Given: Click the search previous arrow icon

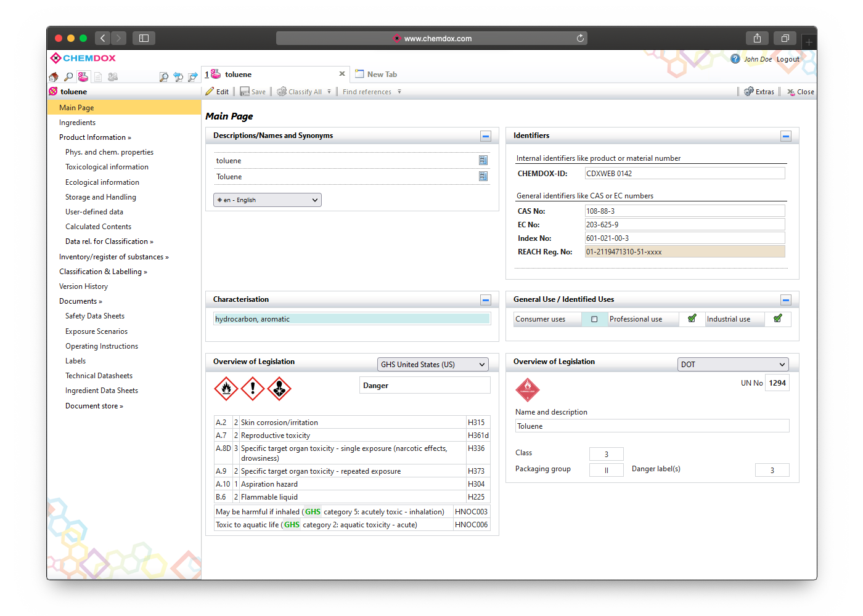Looking at the screenshot, I should click(178, 77).
